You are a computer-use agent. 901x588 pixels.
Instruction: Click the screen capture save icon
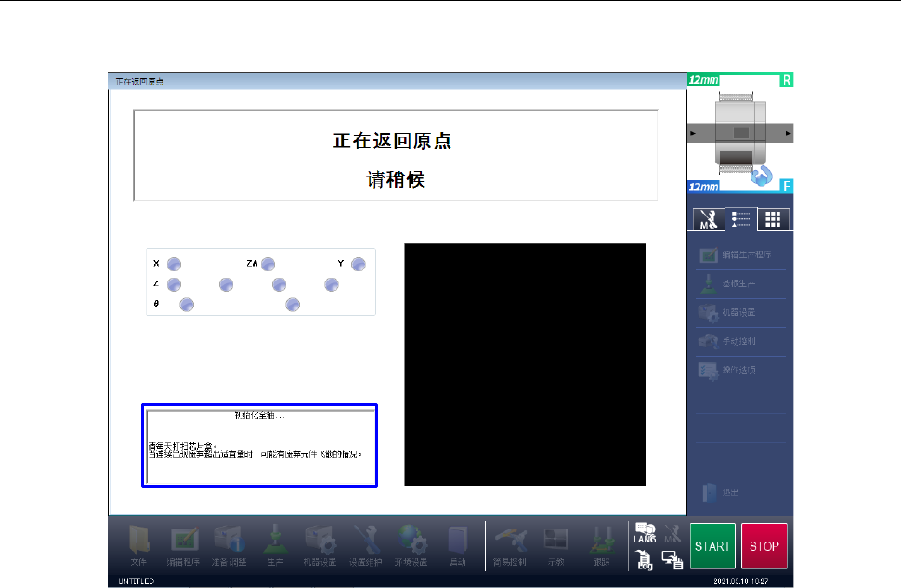(x=672, y=559)
